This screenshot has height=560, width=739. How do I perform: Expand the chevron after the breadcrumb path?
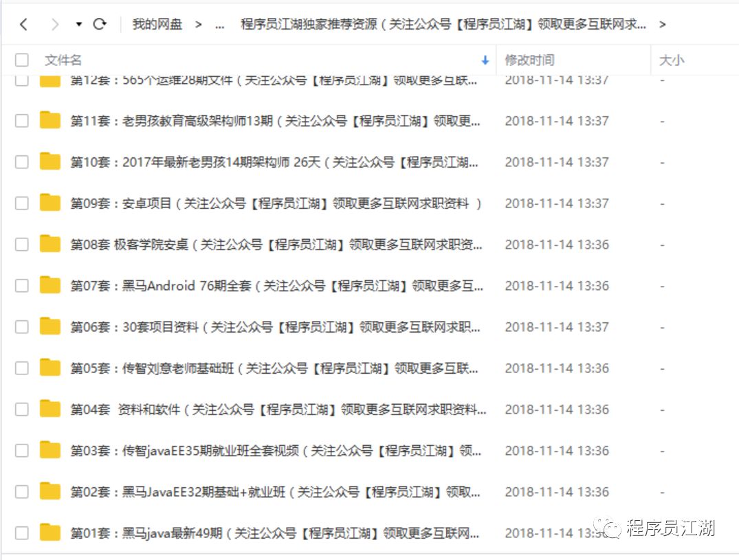[x=662, y=24]
